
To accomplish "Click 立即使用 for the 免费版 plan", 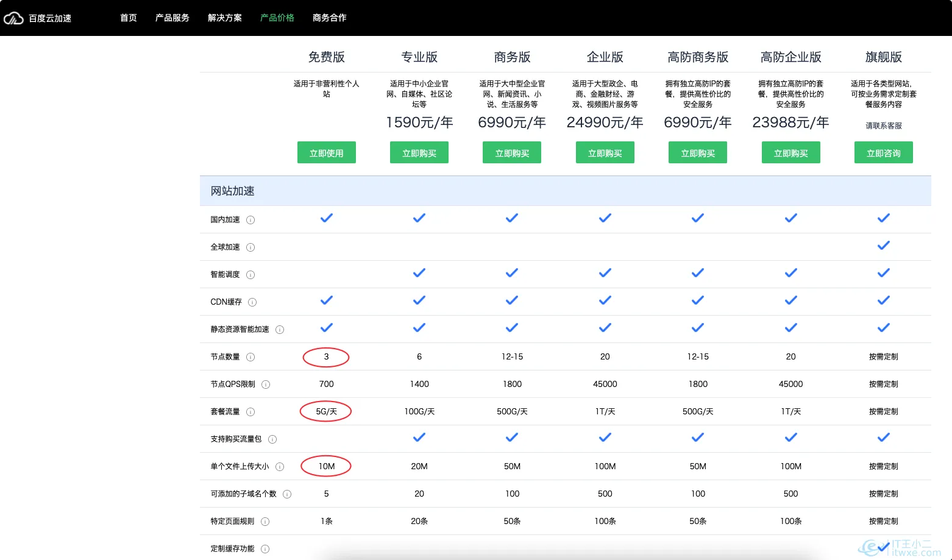I will [326, 152].
